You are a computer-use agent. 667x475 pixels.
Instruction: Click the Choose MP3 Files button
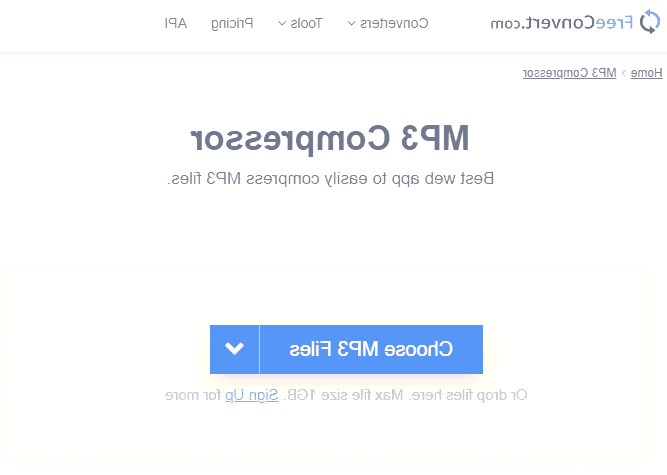[x=371, y=349]
